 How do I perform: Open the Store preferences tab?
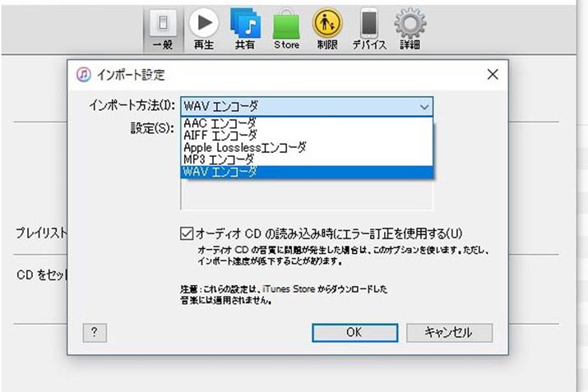(x=286, y=30)
